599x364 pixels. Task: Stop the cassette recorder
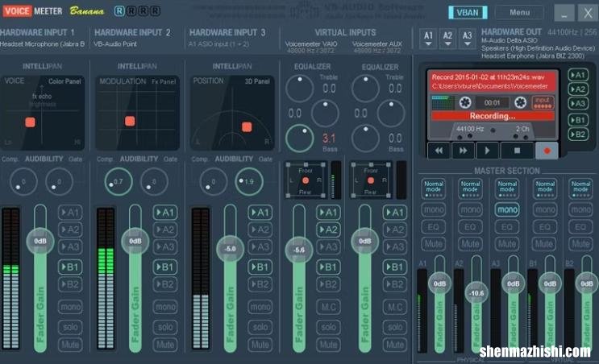pos(518,151)
